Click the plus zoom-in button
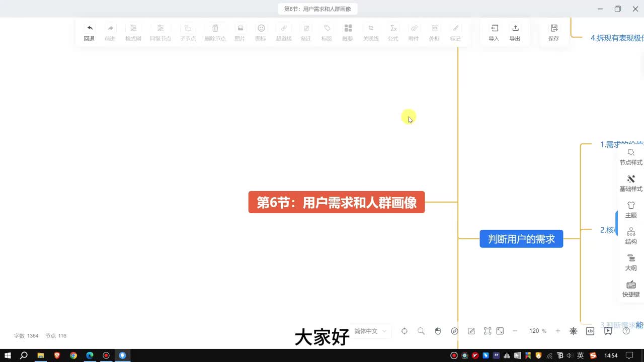Viewport: 644px width, 362px height. tap(557, 331)
